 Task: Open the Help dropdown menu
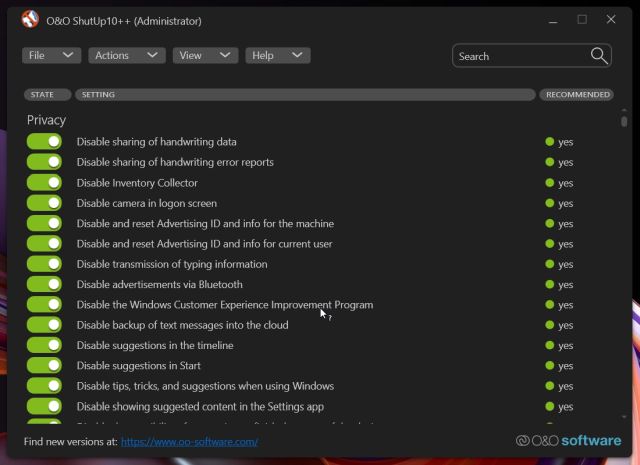click(x=278, y=55)
